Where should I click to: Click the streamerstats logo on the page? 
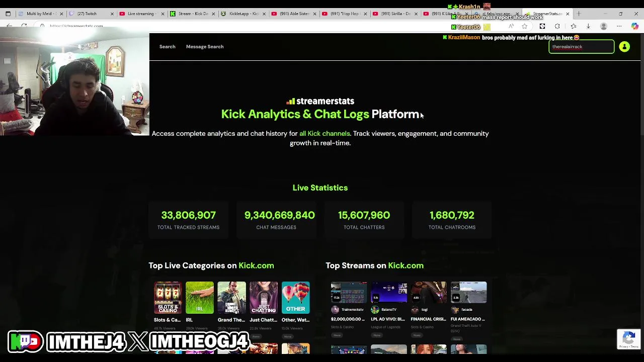pyautogui.click(x=320, y=101)
